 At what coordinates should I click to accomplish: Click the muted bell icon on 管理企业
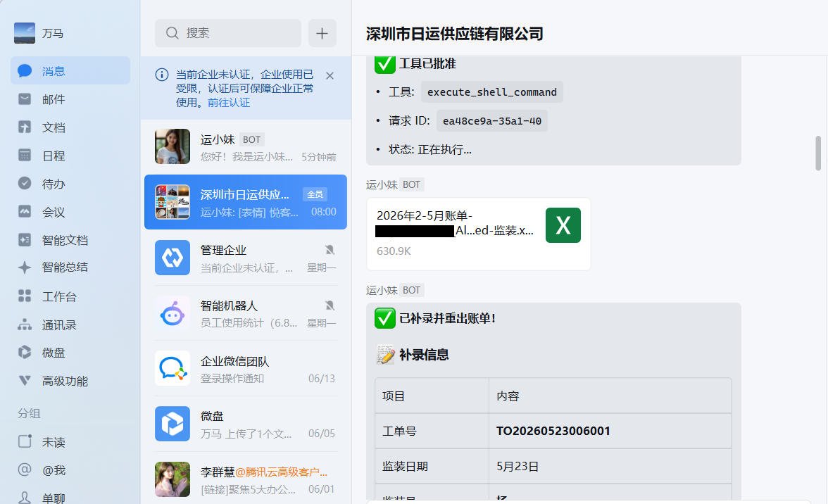pyautogui.click(x=330, y=250)
